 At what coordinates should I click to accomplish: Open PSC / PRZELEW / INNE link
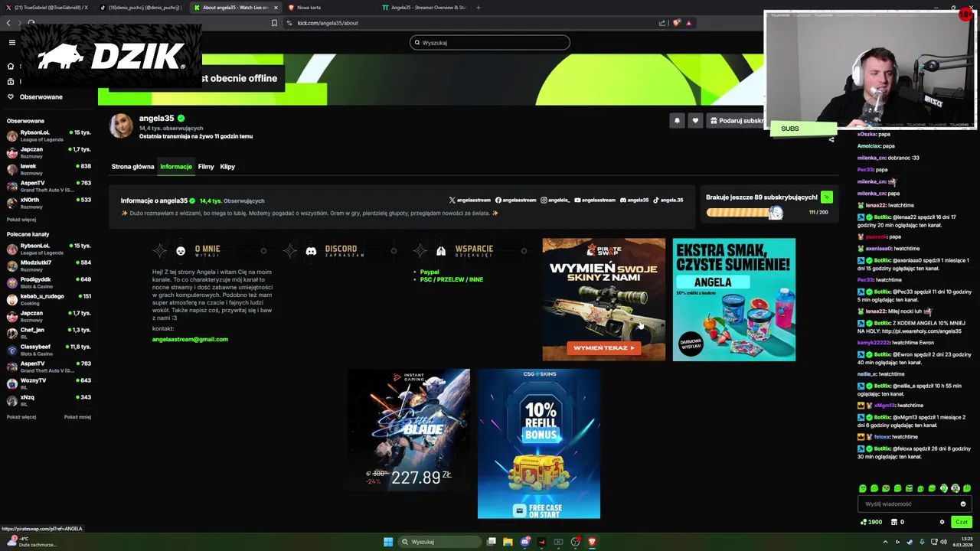[452, 279]
